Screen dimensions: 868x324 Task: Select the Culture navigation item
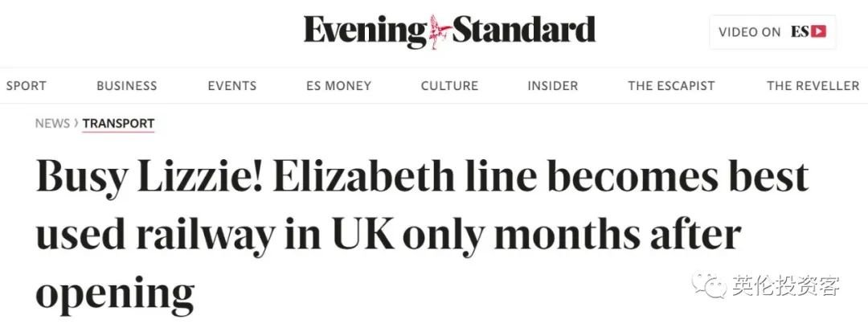point(449,86)
